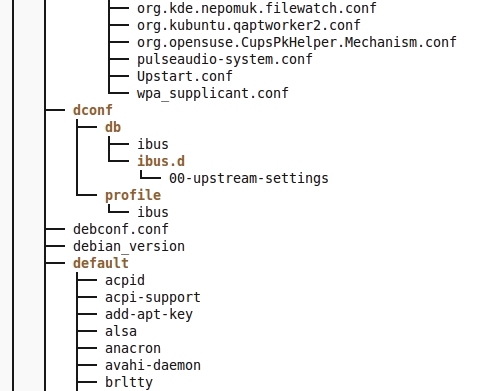Select the brltty entry
This screenshot has width=491, height=391.
click(129, 383)
